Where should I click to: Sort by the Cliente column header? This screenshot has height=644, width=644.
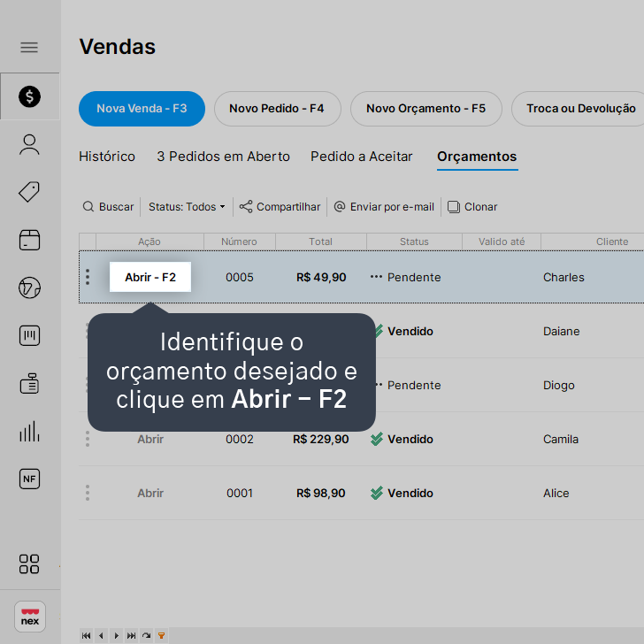(x=612, y=241)
